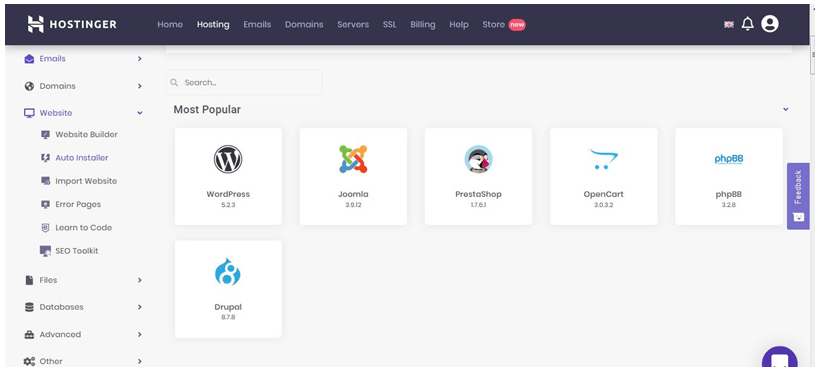This screenshot has height=369, width=815.
Task: Click the Website Builder icon
Action: 46,135
